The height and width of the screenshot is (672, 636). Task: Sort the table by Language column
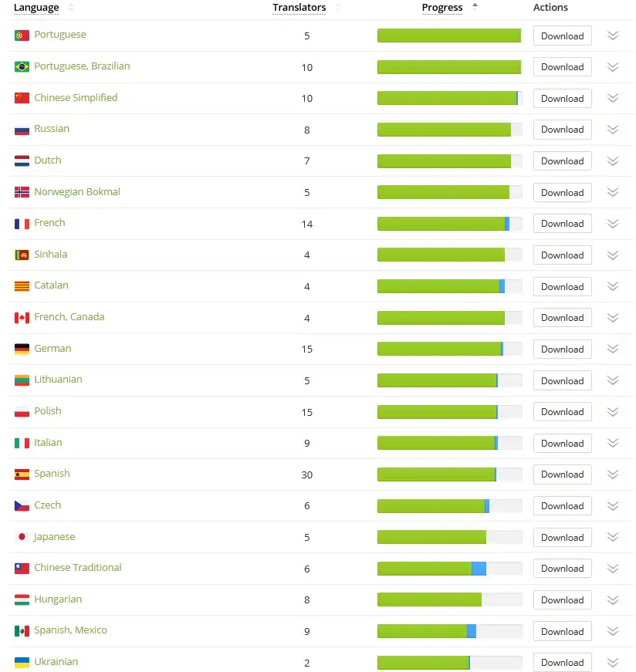[36, 8]
